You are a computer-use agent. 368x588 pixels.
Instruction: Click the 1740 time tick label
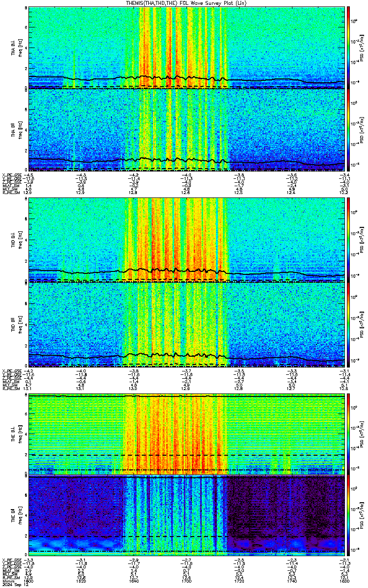[291, 581]
